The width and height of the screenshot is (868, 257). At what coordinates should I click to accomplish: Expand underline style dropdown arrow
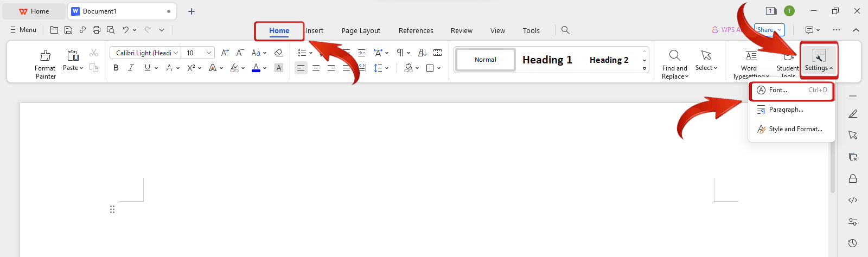point(156,68)
